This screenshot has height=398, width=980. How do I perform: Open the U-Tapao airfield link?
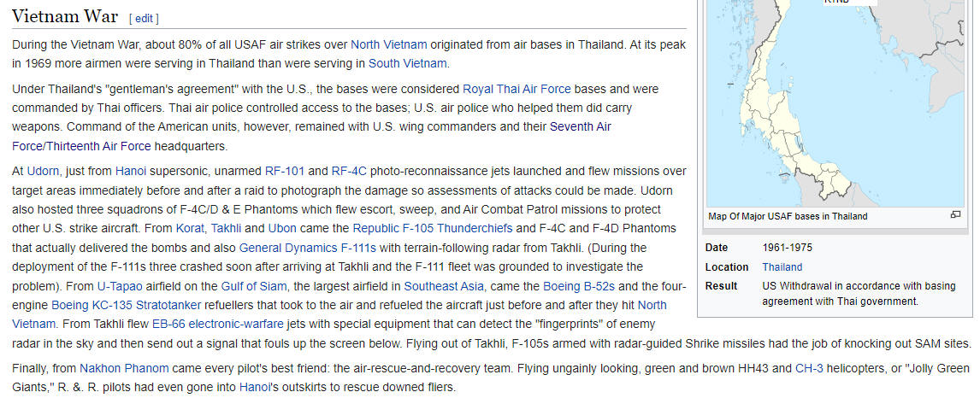(120, 286)
